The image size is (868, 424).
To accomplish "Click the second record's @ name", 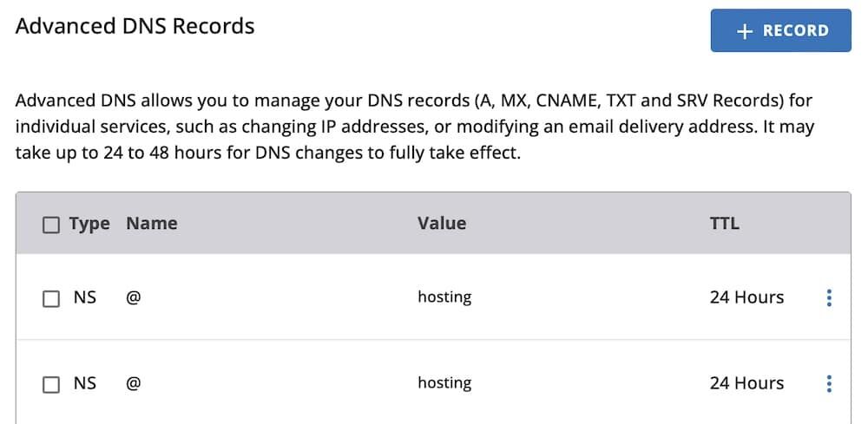I will tap(134, 383).
